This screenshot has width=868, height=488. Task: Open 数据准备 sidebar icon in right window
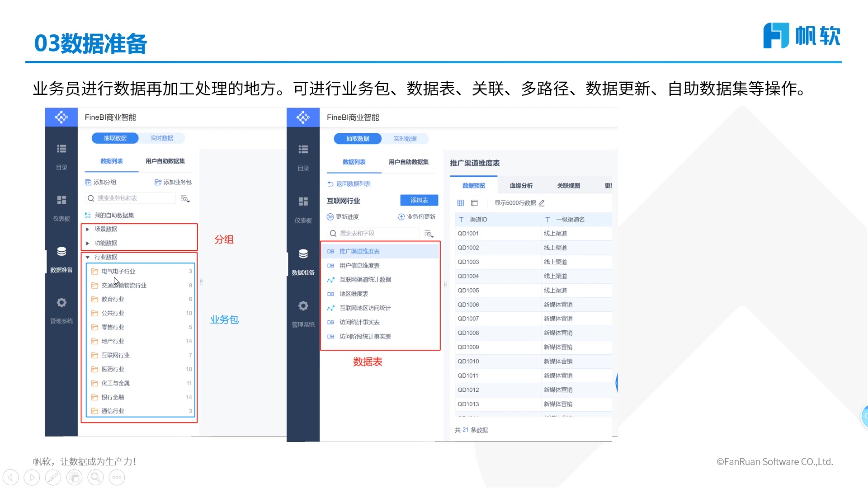click(x=303, y=253)
